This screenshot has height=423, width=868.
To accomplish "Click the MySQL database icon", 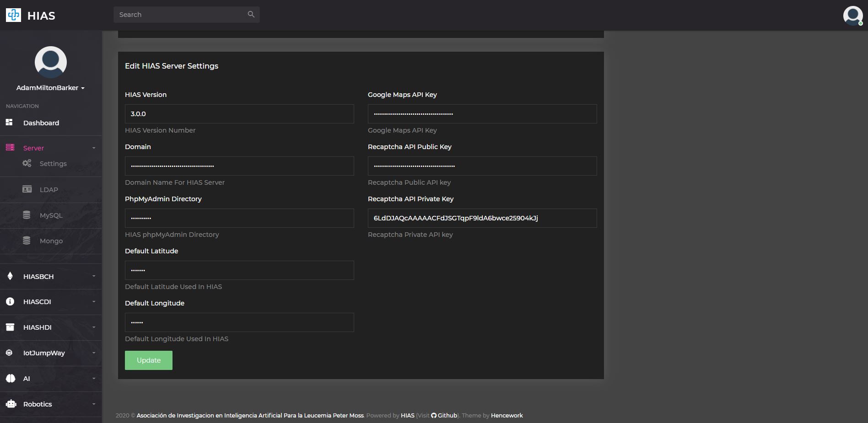I will pyautogui.click(x=27, y=215).
